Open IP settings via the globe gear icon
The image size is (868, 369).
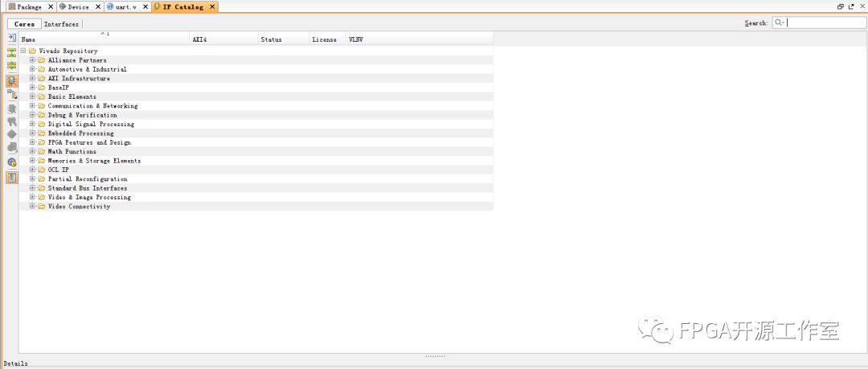coord(12,162)
